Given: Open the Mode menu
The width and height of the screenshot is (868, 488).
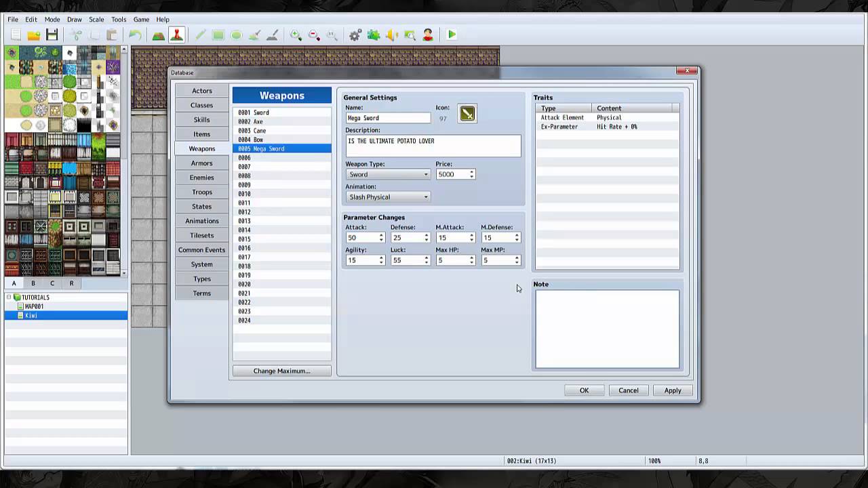Looking at the screenshot, I should tap(52, 20).
